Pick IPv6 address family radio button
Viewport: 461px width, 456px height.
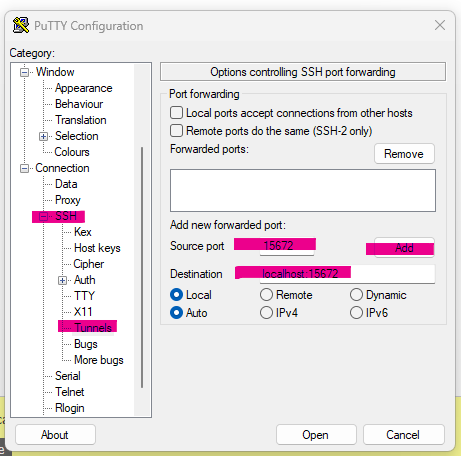click(356, 313)
